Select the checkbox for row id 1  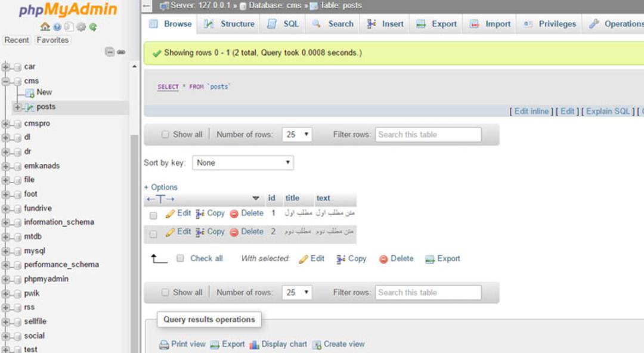(x=153, y=215)
